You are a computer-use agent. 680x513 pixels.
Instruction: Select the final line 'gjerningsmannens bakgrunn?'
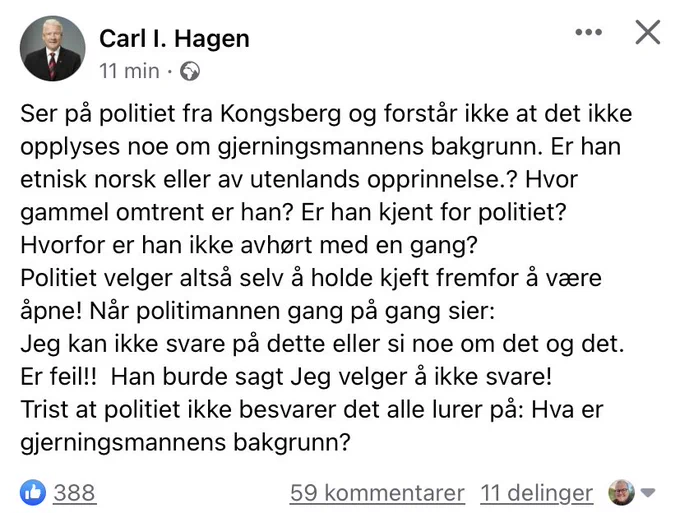point(185,443)
